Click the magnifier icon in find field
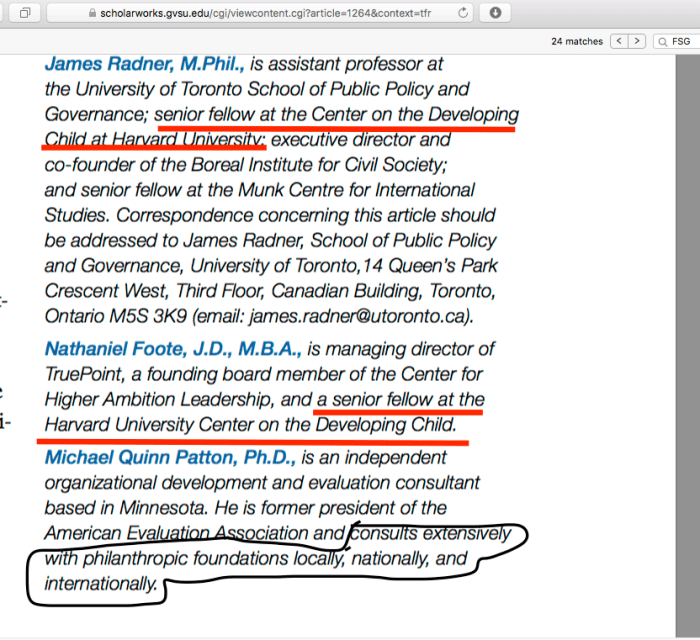 pos(663,41)
